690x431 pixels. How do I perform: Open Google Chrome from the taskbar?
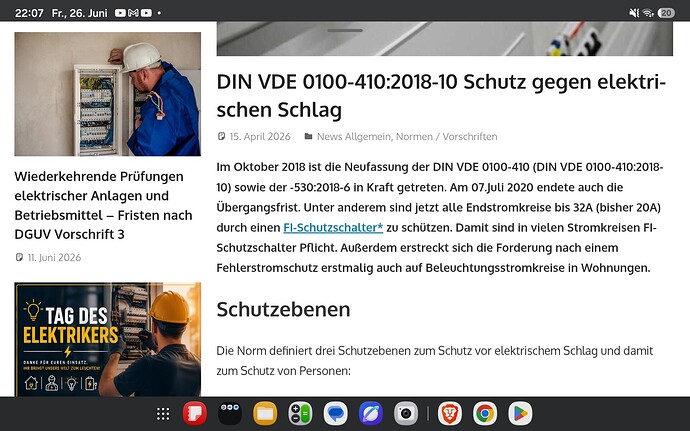485,414
